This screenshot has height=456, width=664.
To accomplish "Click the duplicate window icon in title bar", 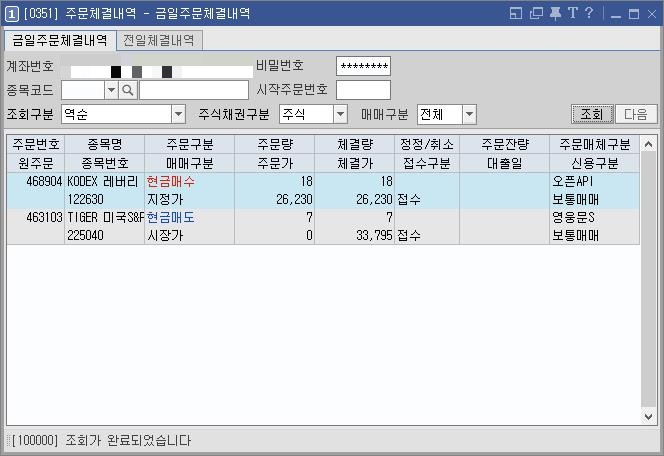I will (x=536, y=14).
